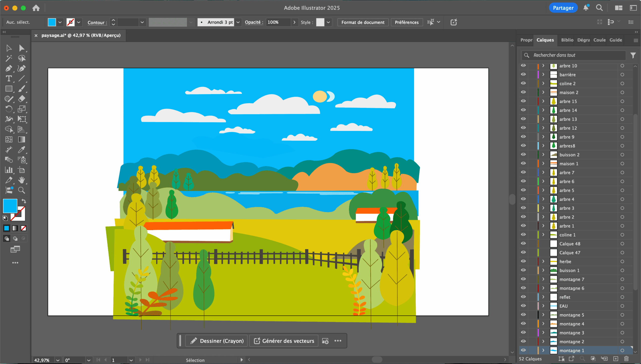641x364 pixels.
Task: Expand the coline 2 layer
Action: [543, 83]
